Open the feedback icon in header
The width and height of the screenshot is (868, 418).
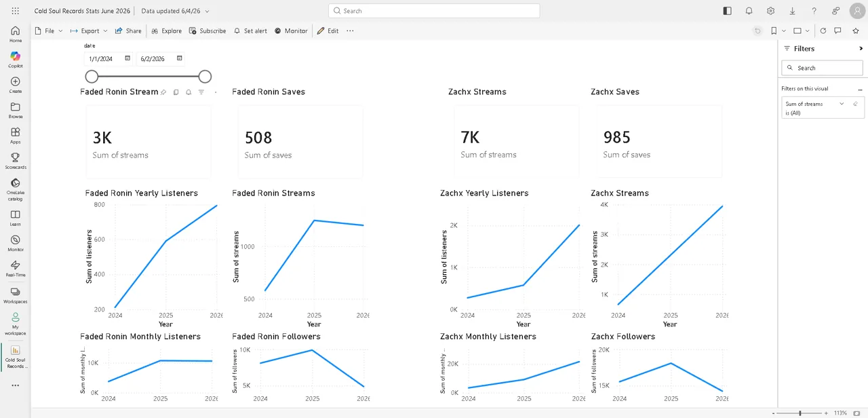(835, 11)
